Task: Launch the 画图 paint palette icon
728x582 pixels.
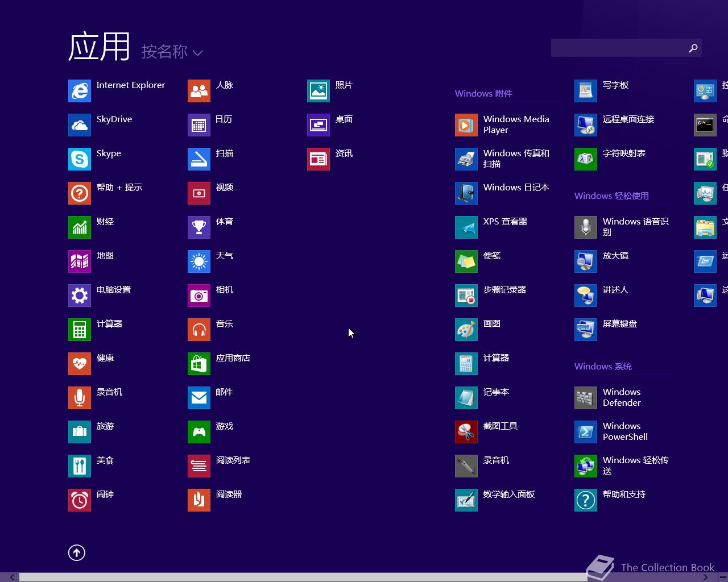Action: click(466, 330)
